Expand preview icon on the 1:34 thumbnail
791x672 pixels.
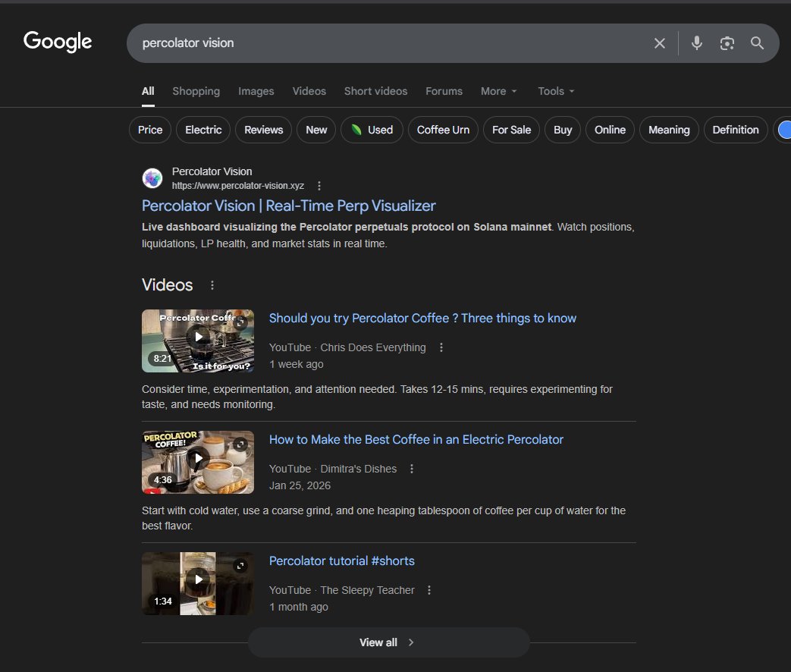point(240,566)
